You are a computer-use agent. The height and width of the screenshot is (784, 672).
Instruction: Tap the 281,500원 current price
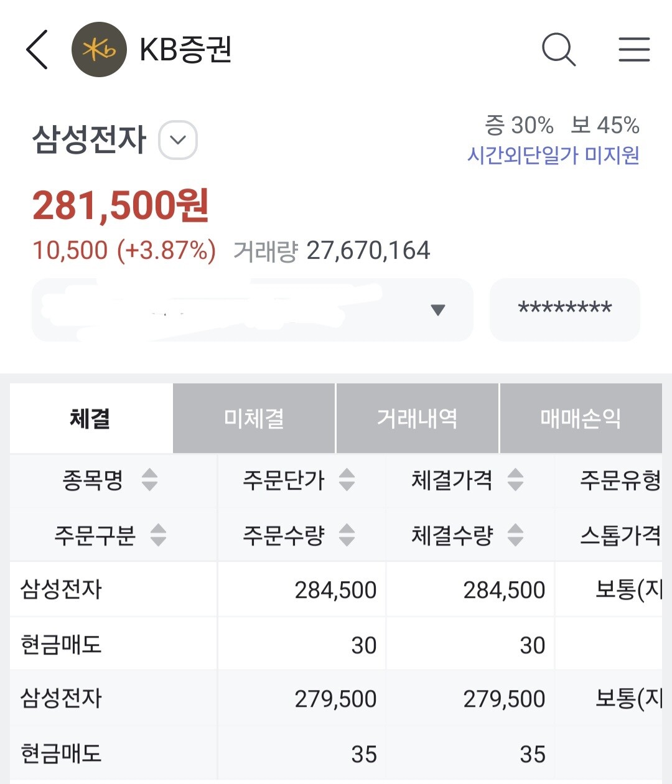click(121, 205)
